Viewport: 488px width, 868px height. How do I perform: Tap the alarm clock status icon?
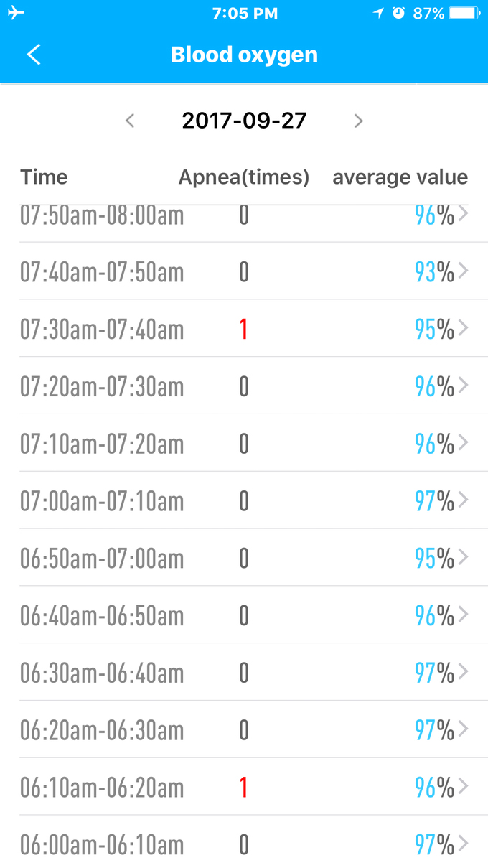pyautogui.click(x=399, y=13)
